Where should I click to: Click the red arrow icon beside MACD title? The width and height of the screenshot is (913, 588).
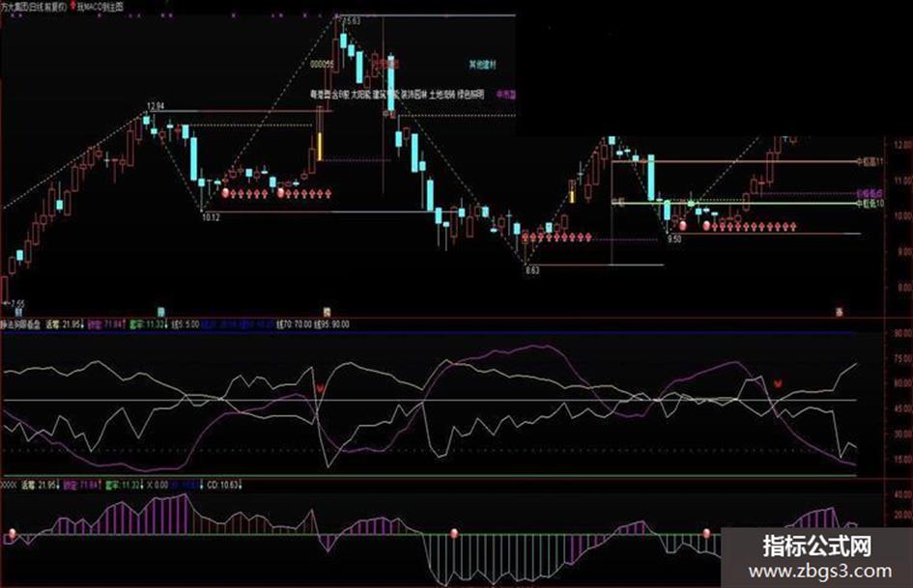pyautogui.click(x=72, y=6)
